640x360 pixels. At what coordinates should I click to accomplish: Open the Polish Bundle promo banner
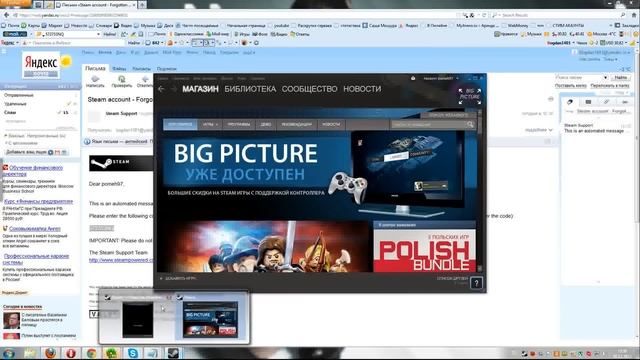point(424,250)
